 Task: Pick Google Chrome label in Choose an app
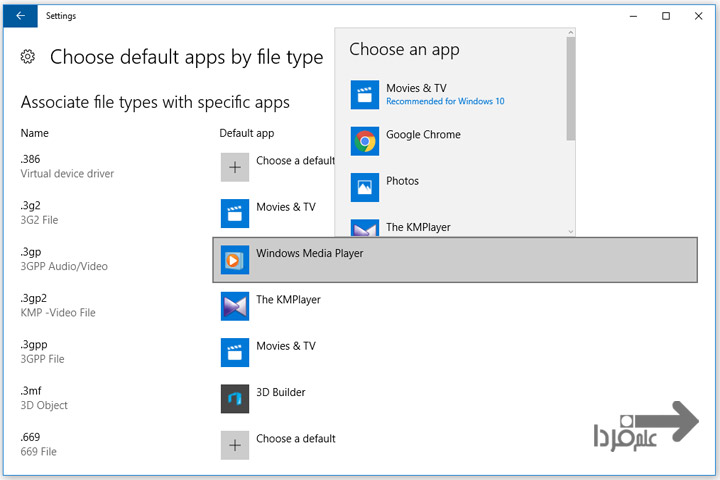[x=423, y=135]
